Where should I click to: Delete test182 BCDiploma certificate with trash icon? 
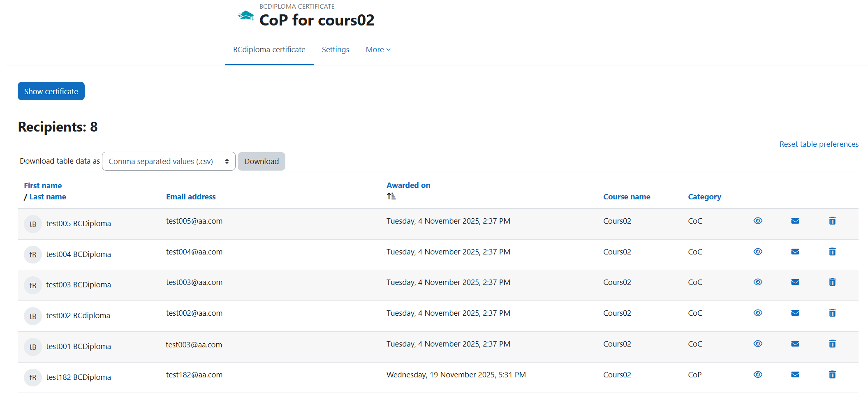(x=832, y=375)
